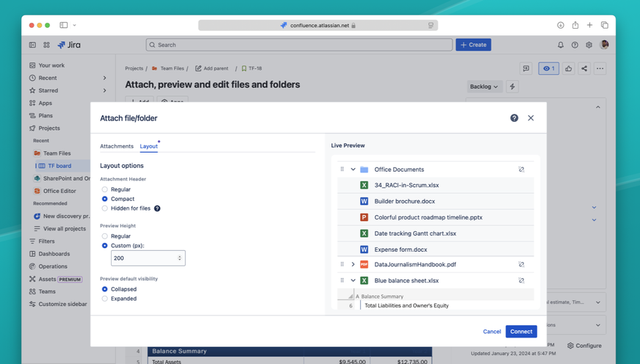
Task: Select Expanded preview default visibility
Action: (x=104, y=299)
